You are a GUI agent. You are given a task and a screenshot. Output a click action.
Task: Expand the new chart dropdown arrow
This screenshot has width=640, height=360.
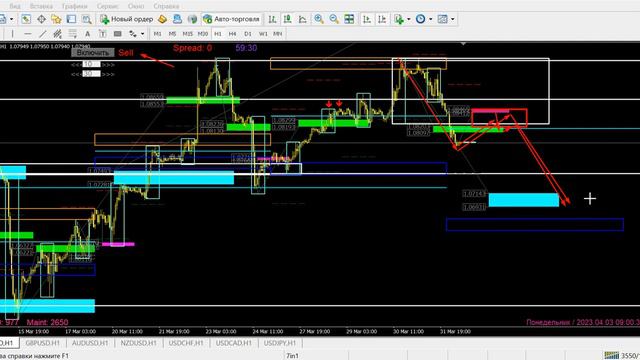pos(11,19)
